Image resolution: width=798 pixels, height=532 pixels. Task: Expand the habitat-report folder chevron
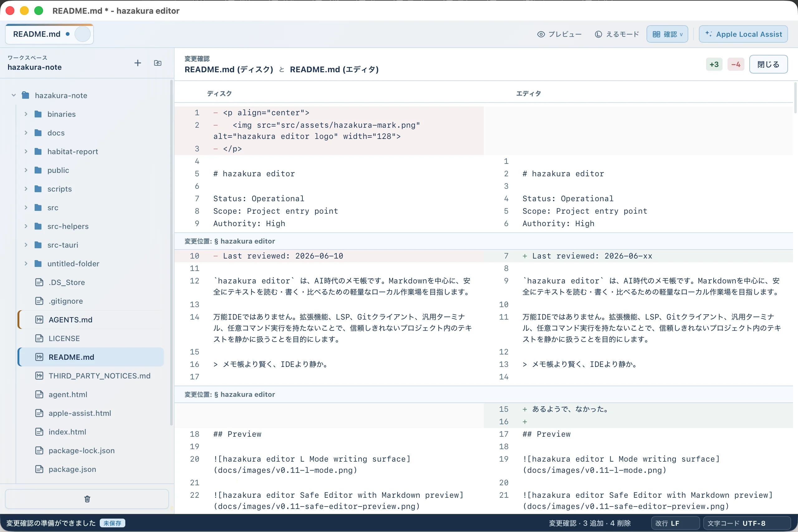[26, 151]
